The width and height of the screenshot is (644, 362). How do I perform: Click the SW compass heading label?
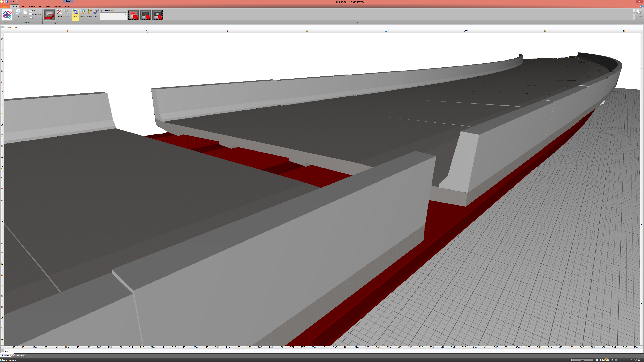[x=307, y=31]
